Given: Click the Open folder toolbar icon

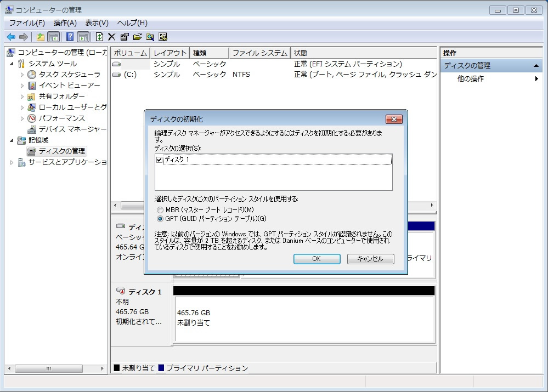Looking at the screenshot, I should (x=137, y=37).
